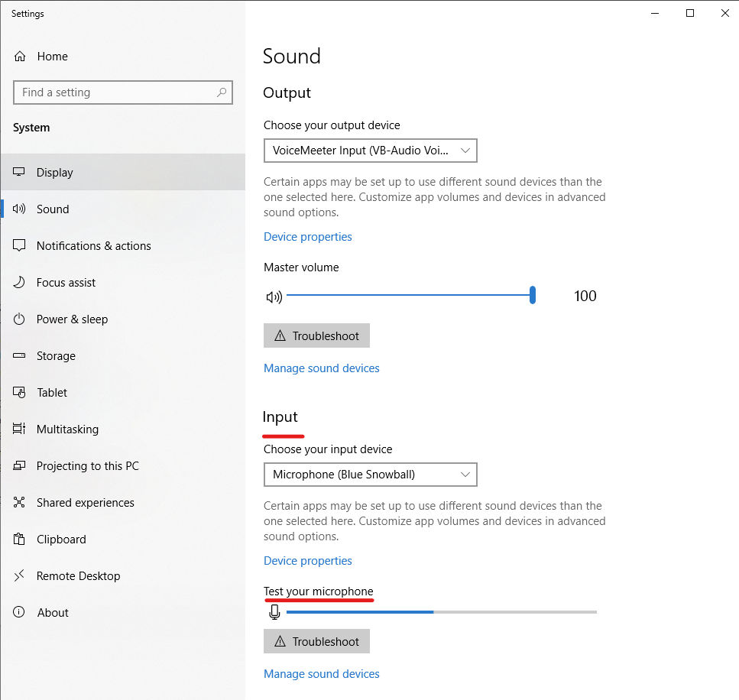Click the Master volume slider handle
739x700 pixels.
[533, 295]
